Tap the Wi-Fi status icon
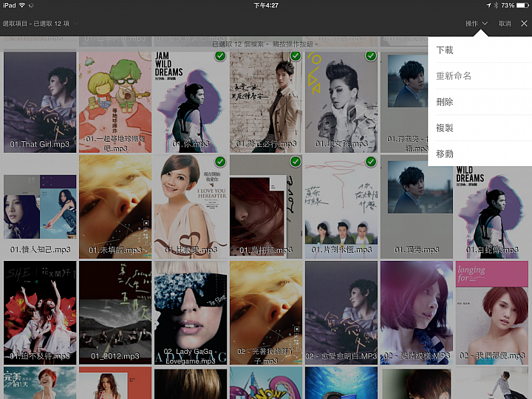Image resolution: width=532 pixels, height=399 pixels. point(22,5)
